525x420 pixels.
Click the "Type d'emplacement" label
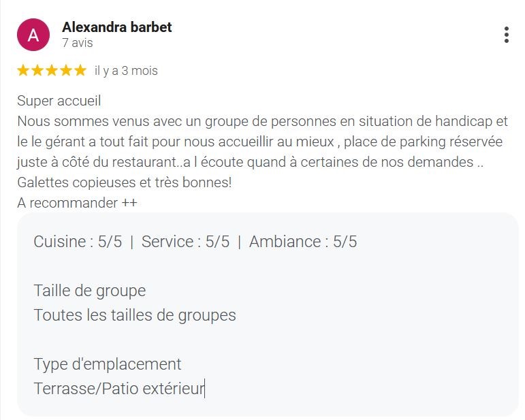pyautogui.click(x=108, y=364)
